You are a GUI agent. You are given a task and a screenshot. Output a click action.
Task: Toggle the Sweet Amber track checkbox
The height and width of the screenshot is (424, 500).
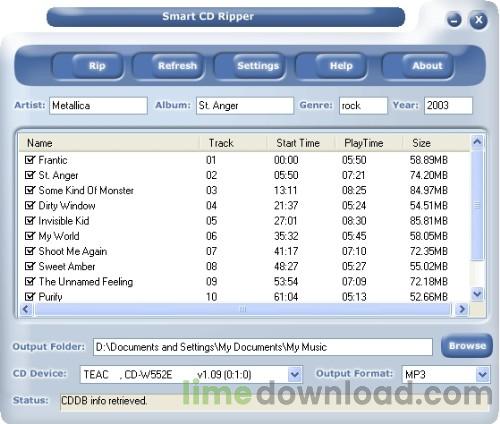coord(30,266)
